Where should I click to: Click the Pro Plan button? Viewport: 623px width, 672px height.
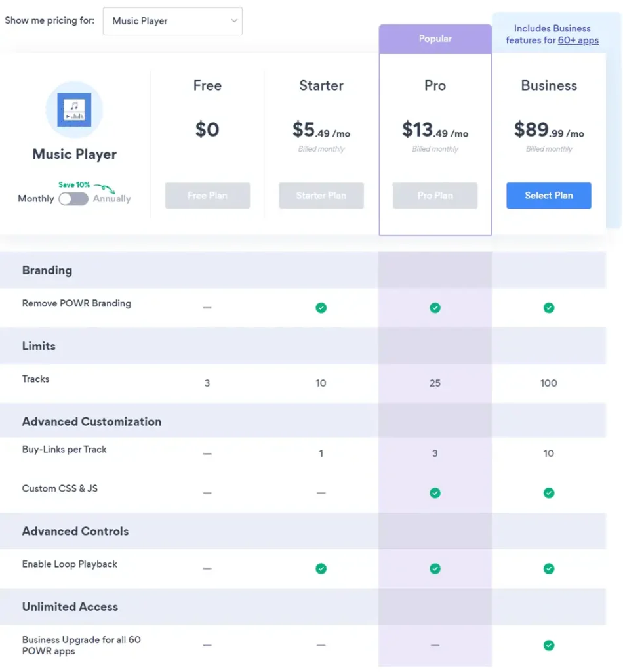[435, 196]
